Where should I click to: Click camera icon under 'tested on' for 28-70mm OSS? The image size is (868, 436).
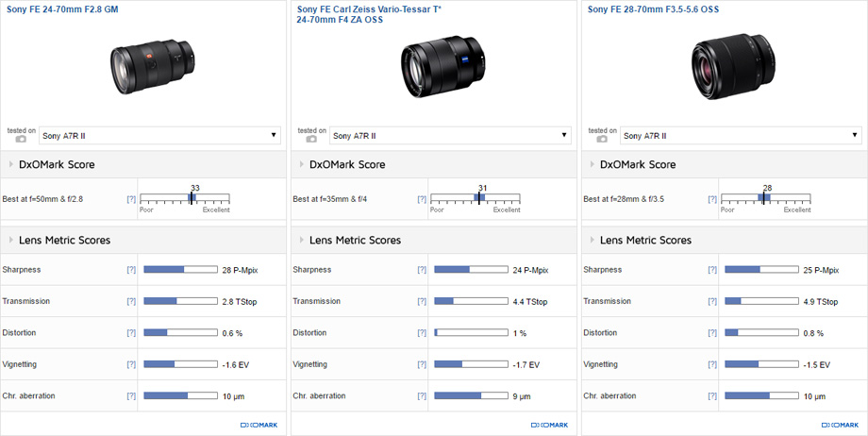(x=602, y=139)
